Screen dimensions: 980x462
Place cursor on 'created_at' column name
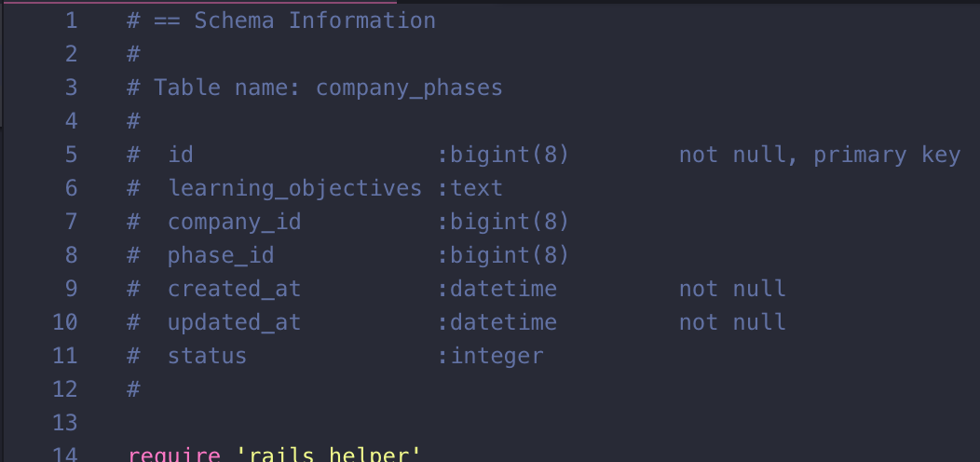235,289
